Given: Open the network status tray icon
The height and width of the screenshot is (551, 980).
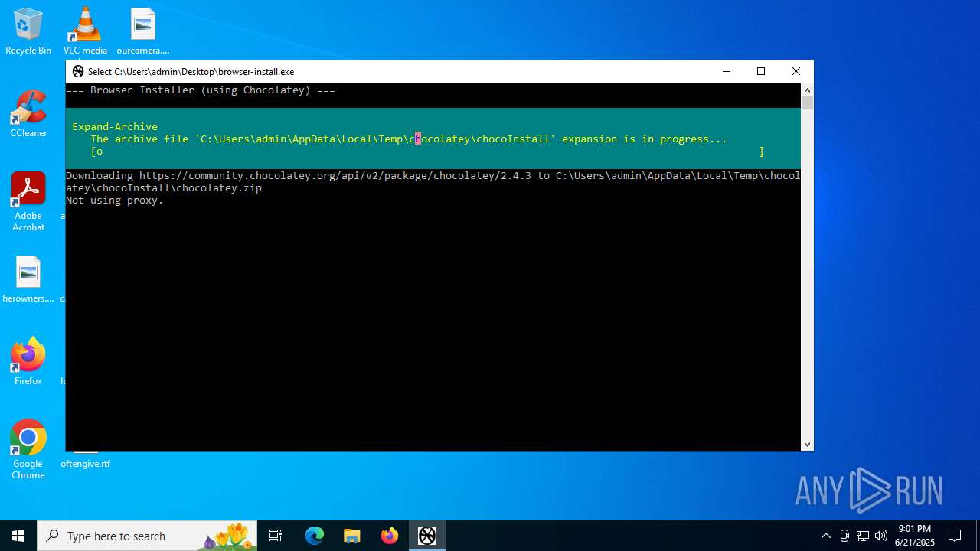Looking at the screenshot, I should tap(863, 536).
